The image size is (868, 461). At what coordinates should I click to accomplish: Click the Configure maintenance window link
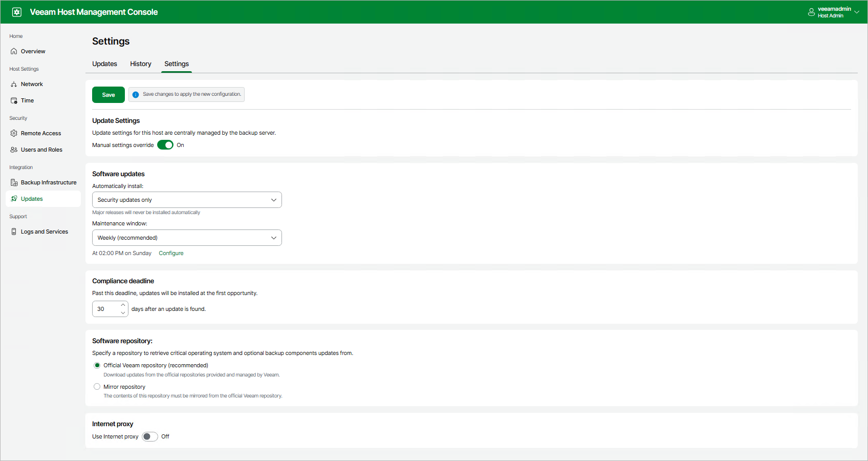coord(171,253)
